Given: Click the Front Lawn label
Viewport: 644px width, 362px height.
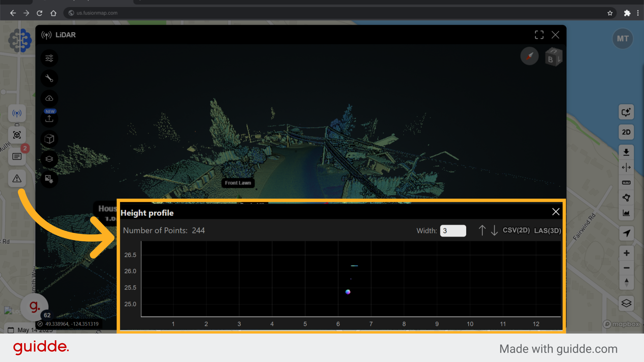Looking at the screenshot, I should pos(238,183).
